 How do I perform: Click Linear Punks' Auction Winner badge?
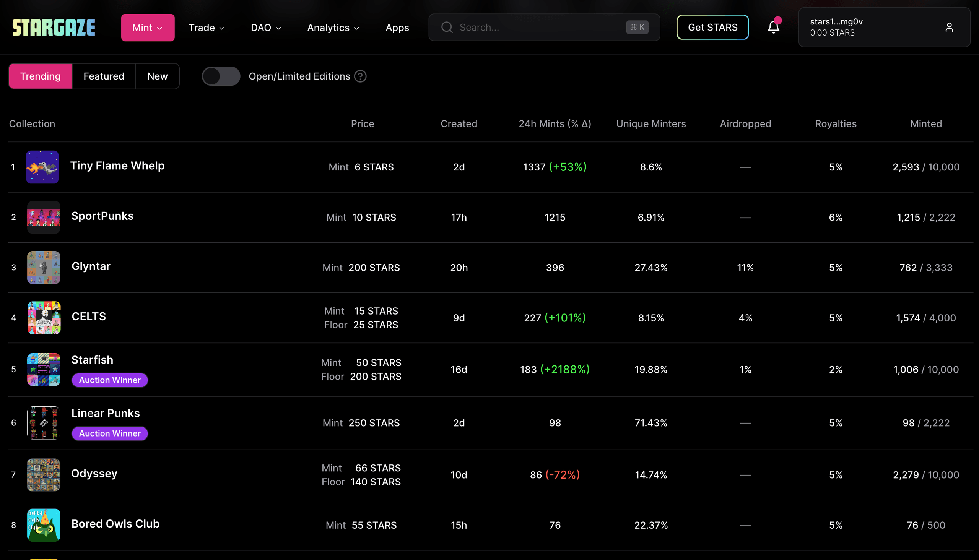pyautogui.click(x=110, y=433)
